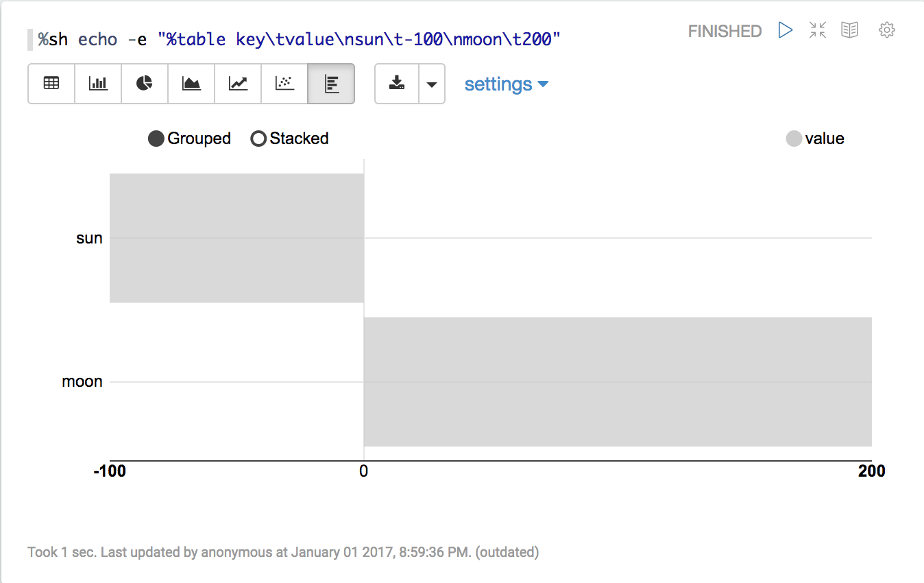This screenshot has width=924, height=583.
Task: Select the area chart icon
Action: pyautogui.click(x=191, y=84)
